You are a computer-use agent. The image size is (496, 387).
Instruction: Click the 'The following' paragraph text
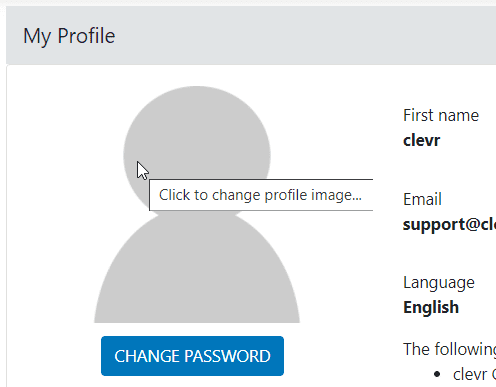[x=449, y=350]
